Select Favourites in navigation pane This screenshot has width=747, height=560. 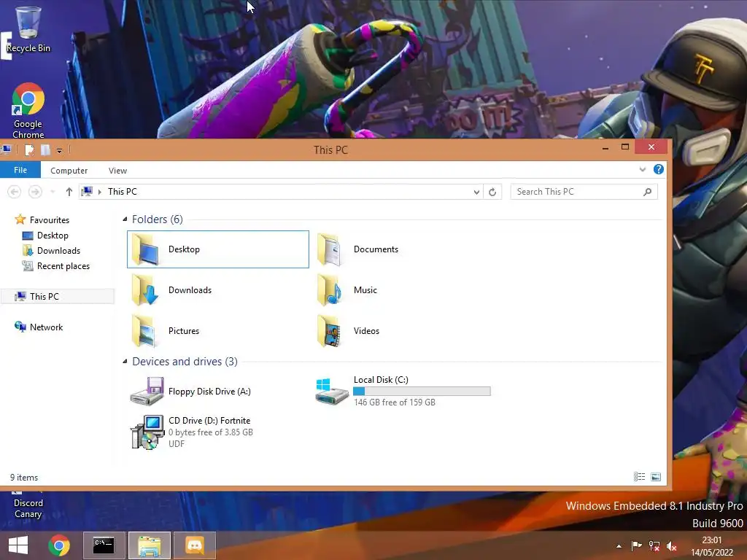pos(42,219)
